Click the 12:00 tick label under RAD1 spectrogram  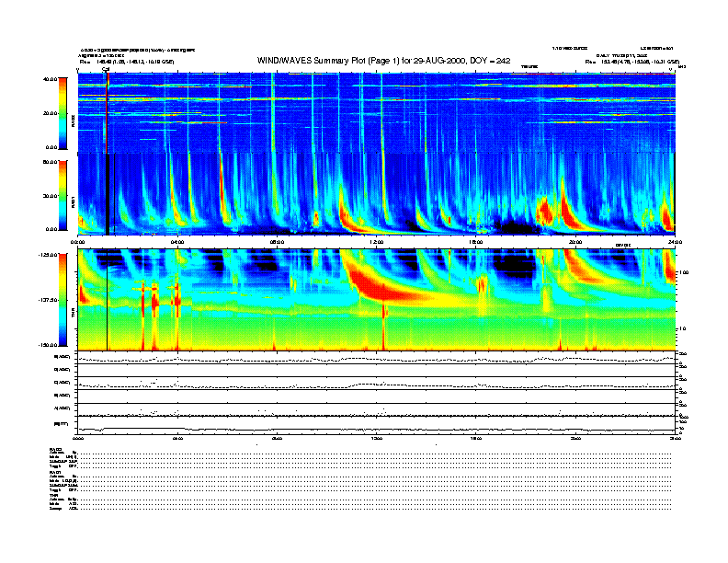(377, 242)
